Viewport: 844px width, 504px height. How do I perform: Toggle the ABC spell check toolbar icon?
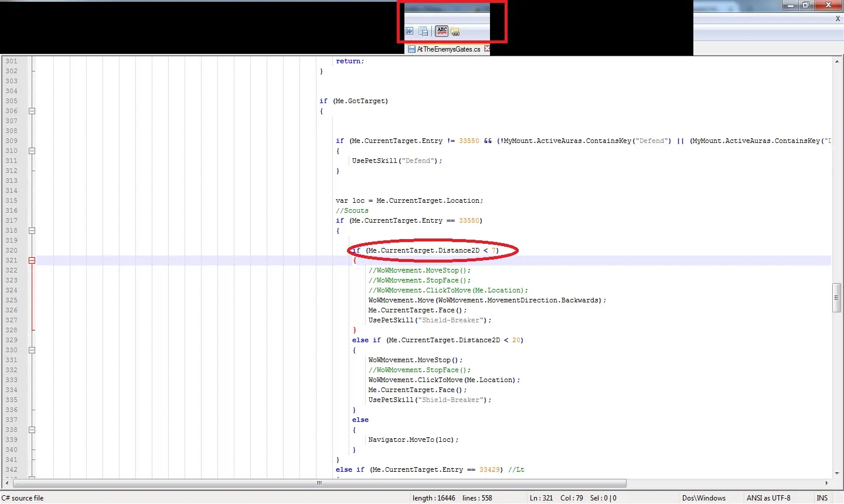click(x=442, y=31)
